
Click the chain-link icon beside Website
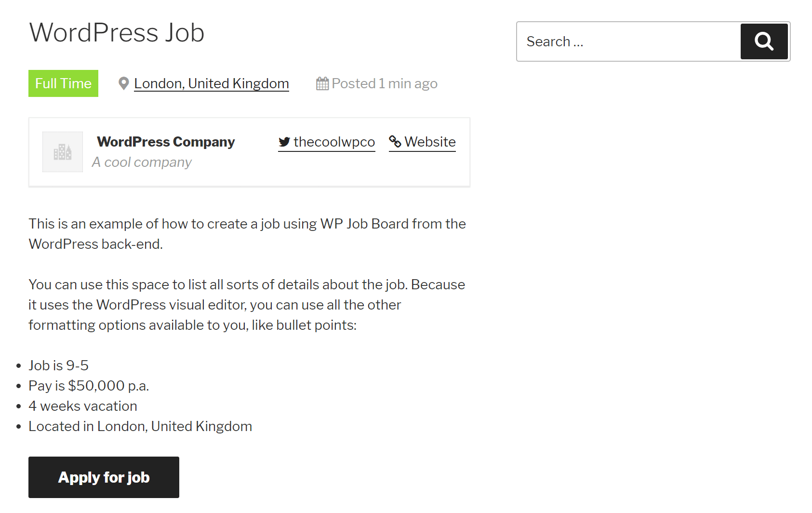(x=395, y=141)
